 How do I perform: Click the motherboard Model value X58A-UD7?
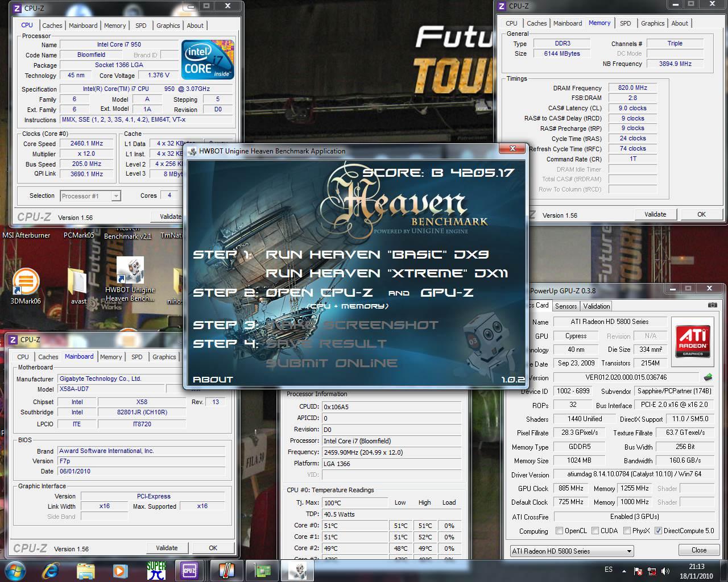click(x=111, y=389)
